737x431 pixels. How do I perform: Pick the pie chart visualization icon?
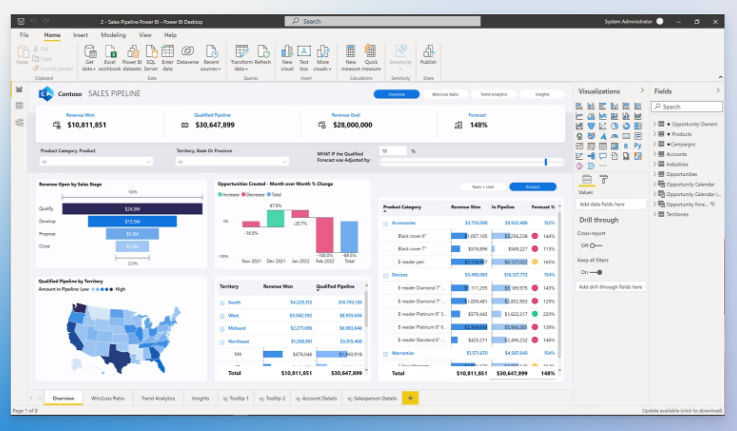tap(614, 126)
